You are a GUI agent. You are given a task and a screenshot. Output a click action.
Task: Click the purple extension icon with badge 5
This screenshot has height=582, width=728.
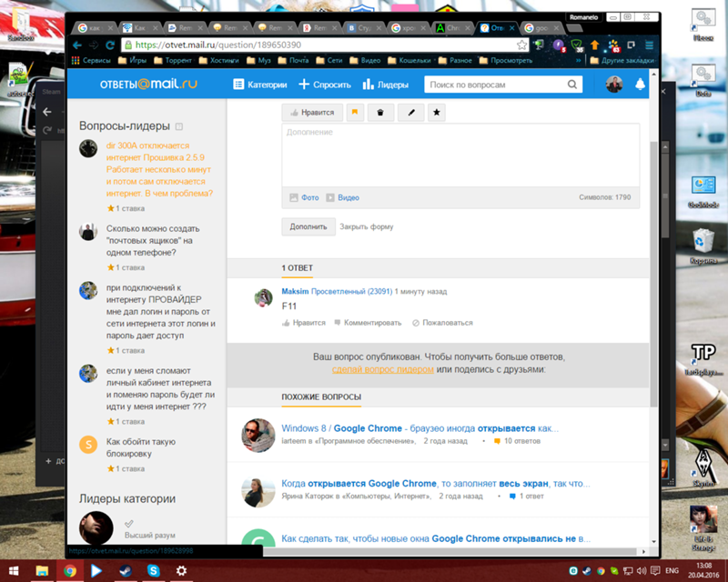tap(559, 45)
